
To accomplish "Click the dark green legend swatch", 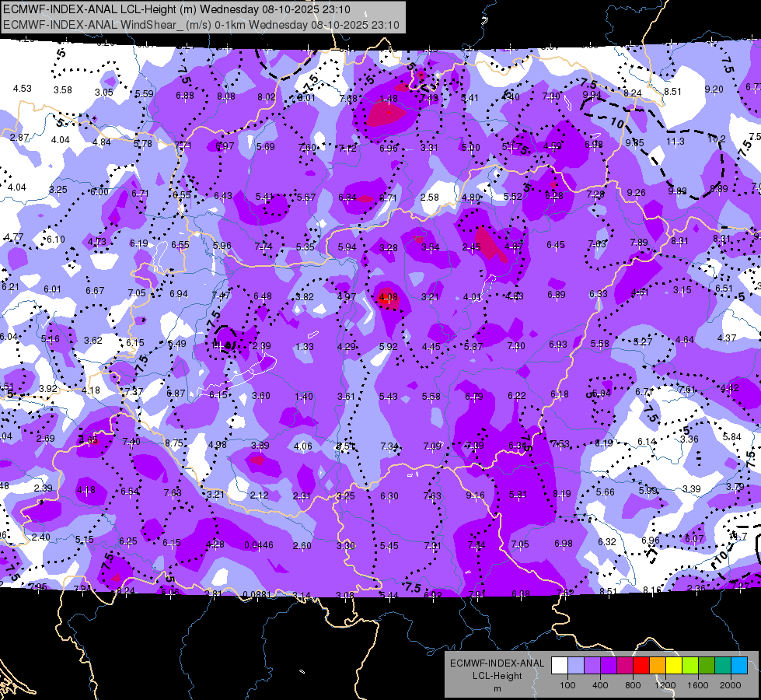I will pyautogui.click(x=706, y=665).
